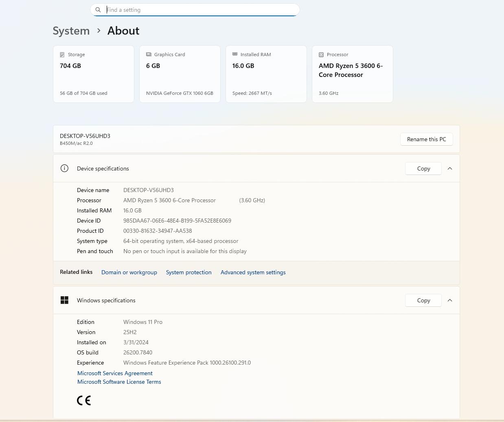504x422 pixels.
Task: Click the Processor card icon
Action: click(x=321, y=55)
